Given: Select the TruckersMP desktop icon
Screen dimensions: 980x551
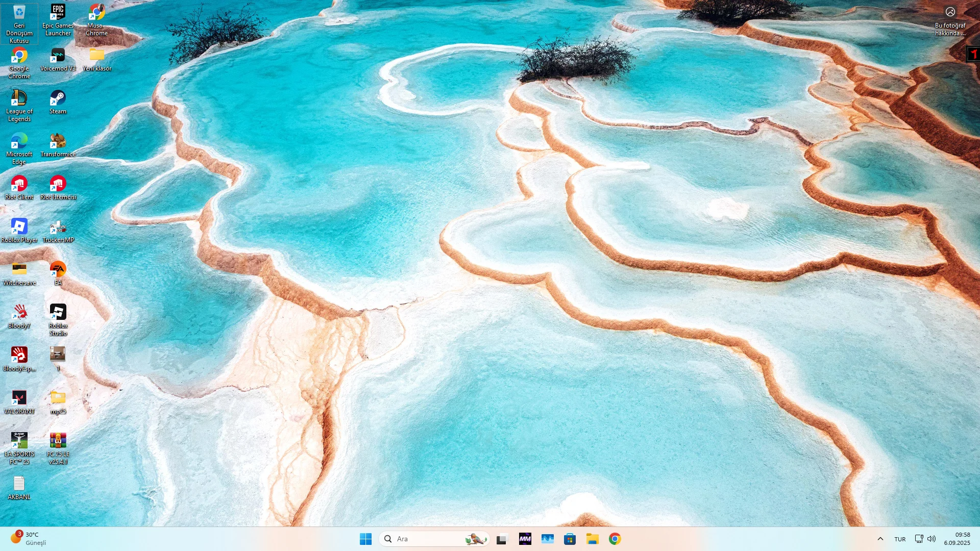Looking at the screenshot, I should pyautogui.click(x=58, y=230).
